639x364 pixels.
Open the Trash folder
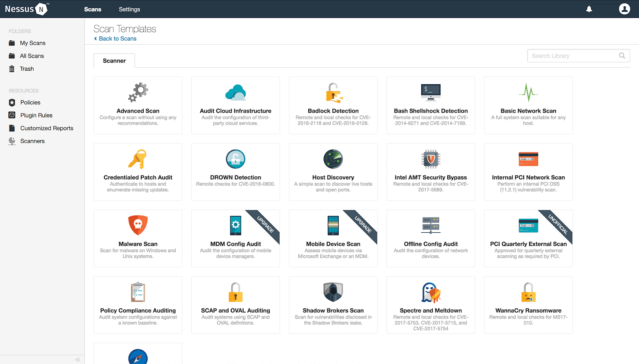coord(27,69)
